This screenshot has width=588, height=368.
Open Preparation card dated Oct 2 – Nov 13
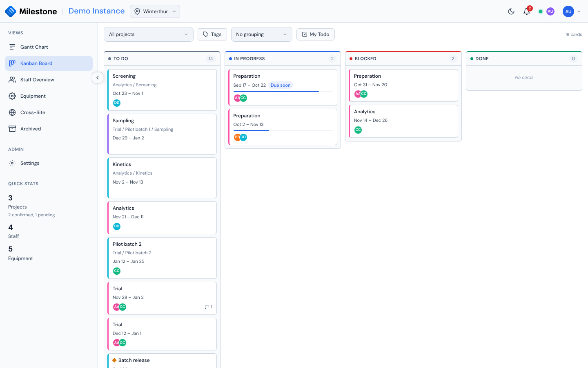[283, 127]
